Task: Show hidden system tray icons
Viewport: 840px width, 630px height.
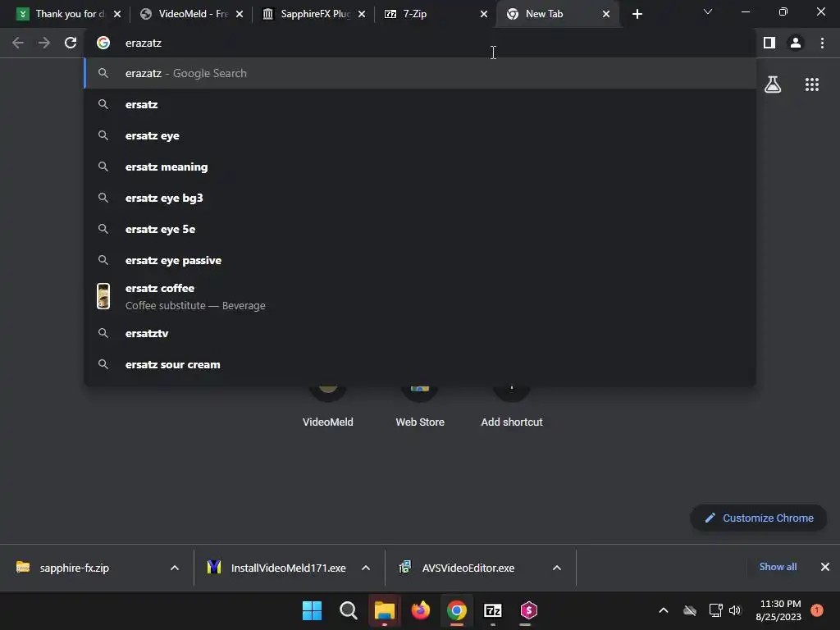Action: pos(663,610)
